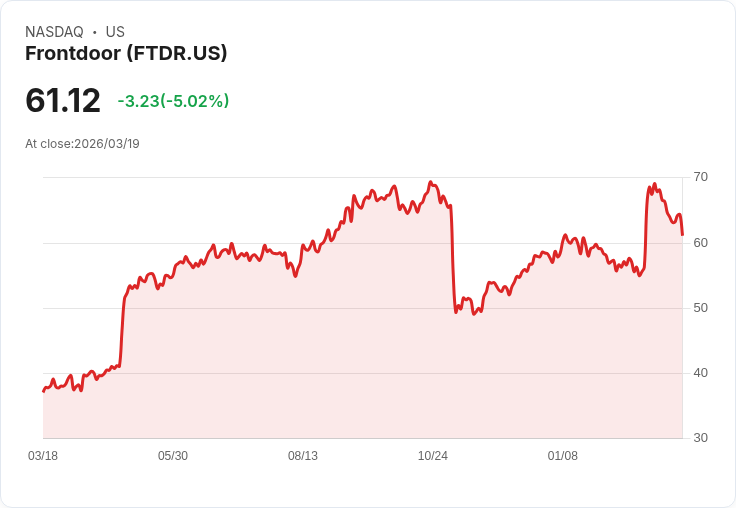Click the -3.23(-5.02%) price change
736x508 pixels.
coord(173,101)
